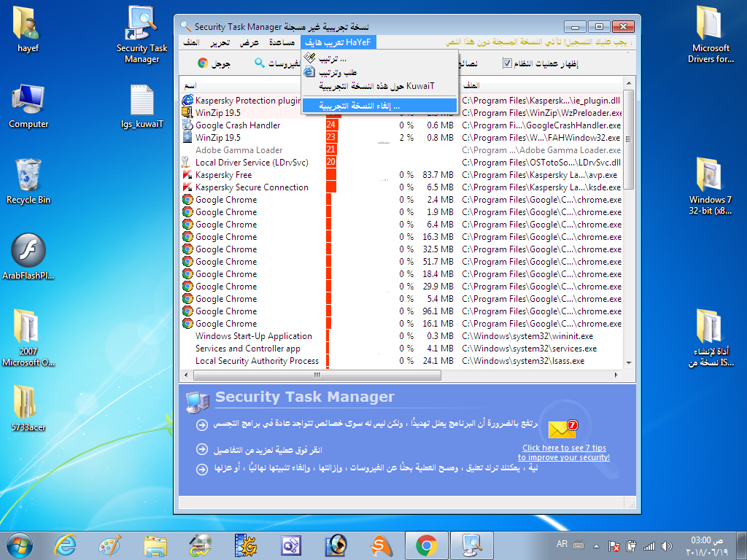Click the AR language indicator in tray
This screenshot has height=560, width=747.
[562, 544]
